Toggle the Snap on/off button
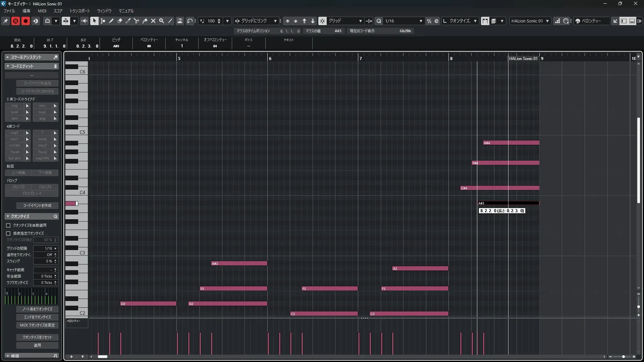 [322, 21]
